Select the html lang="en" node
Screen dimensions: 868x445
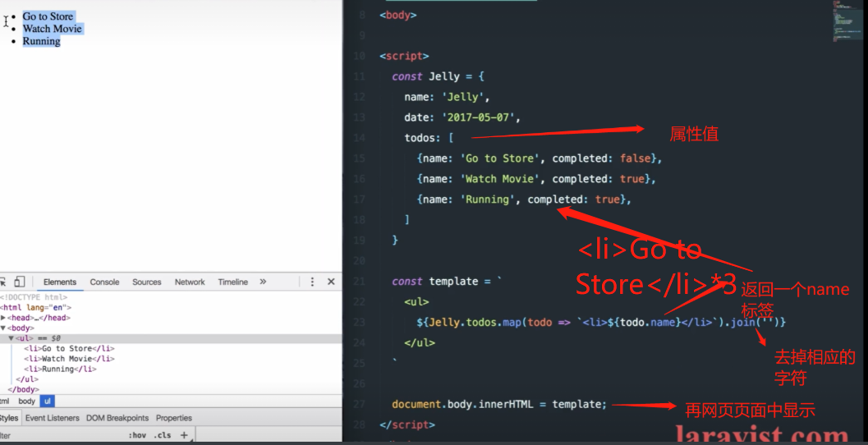[x=35, y=307]
